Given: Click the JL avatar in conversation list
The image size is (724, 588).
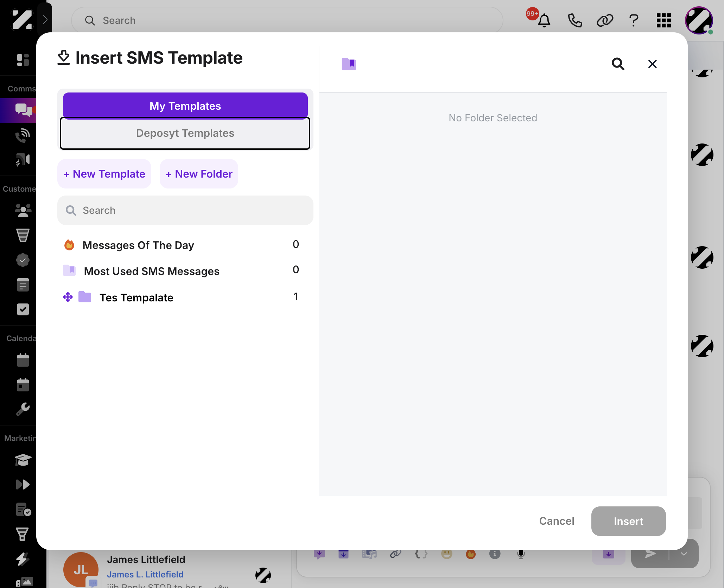Looking at the screenshot, I should pos(81,570).
